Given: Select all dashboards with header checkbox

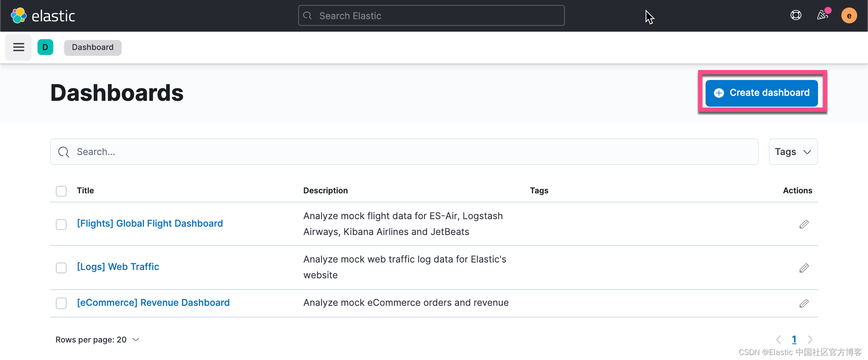Looking at the screenshot, I should coord(61,191).
